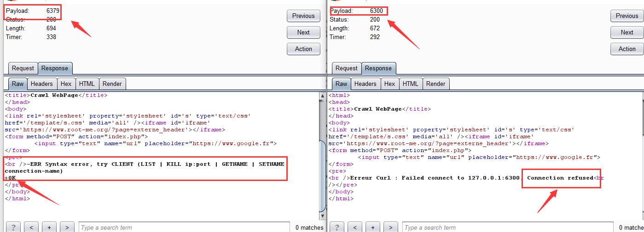
Task: Click the left window's <title>Crawl WebPage line
Action: click(56, 95)
